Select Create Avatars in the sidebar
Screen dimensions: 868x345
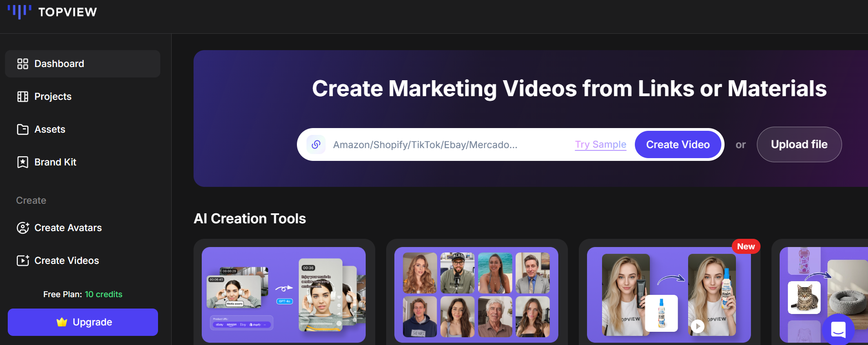click(x=82, y=228)
